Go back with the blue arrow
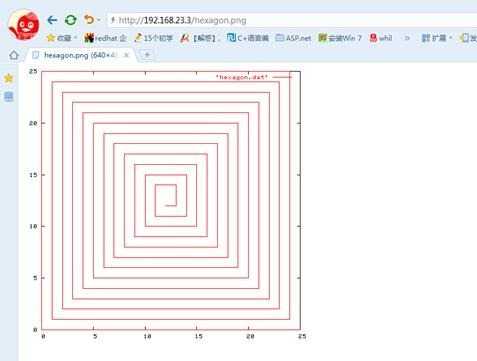Screen dimensions: 477x361 pyautogui.click(x=52, y=20)
